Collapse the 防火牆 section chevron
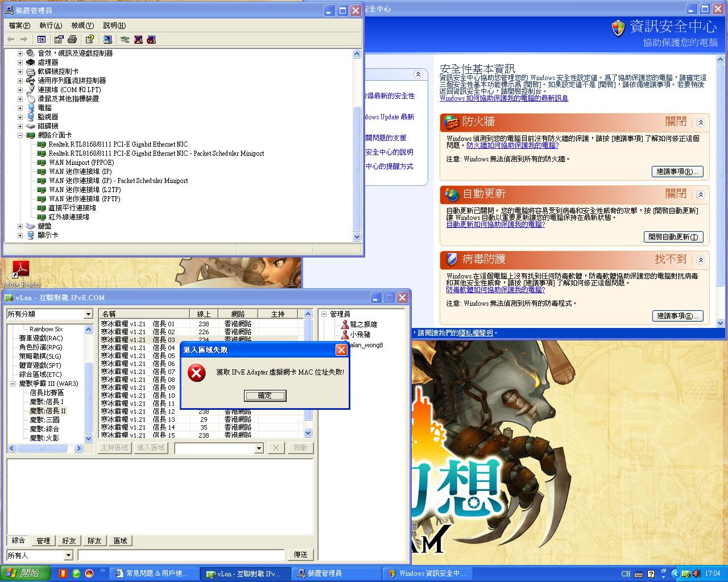The width and height of the screenshot is (728, 582). (x=701, y=122)
